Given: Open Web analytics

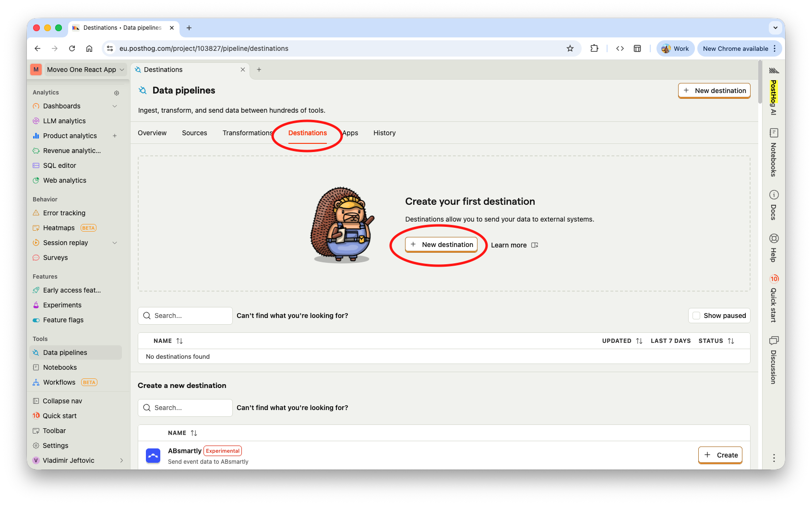Looking at the screenshot, I should [x=64, y=180].
